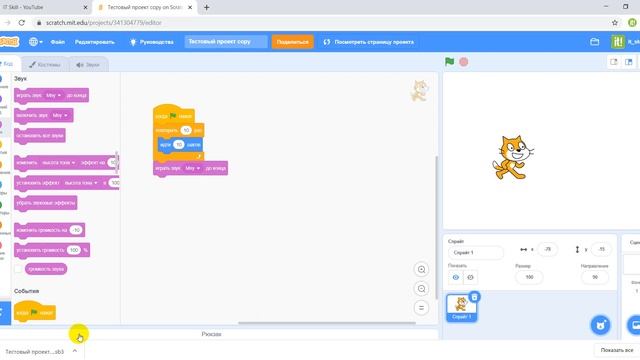Click the steps value in move block
640x360 pixels.
pyautogui.click(x=179, y=144)
